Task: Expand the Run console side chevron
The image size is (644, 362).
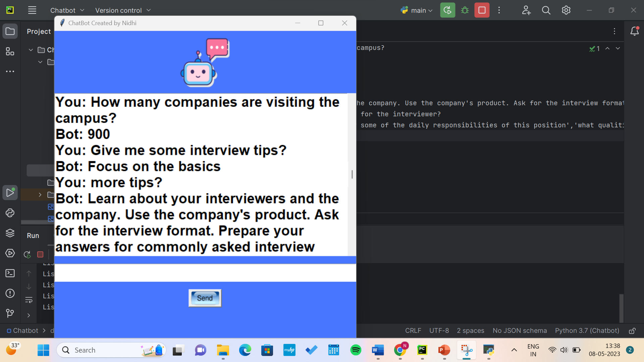Action: [x=29, y=315]
